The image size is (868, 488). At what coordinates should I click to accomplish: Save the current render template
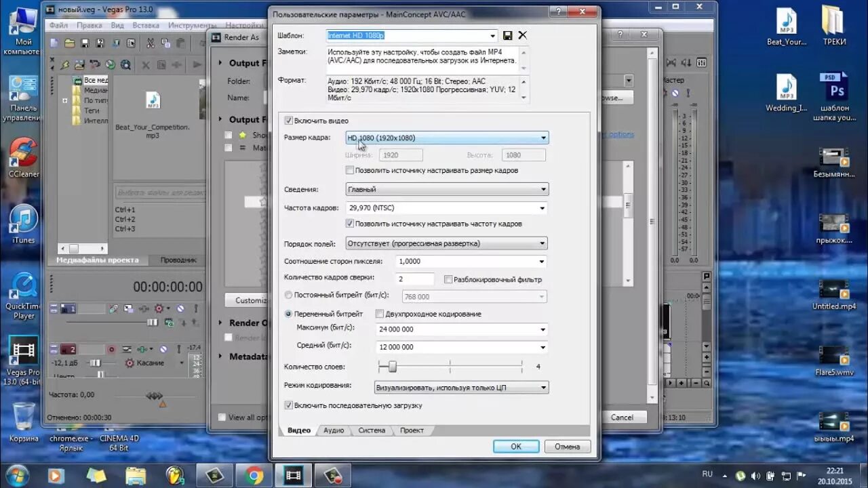508,35
